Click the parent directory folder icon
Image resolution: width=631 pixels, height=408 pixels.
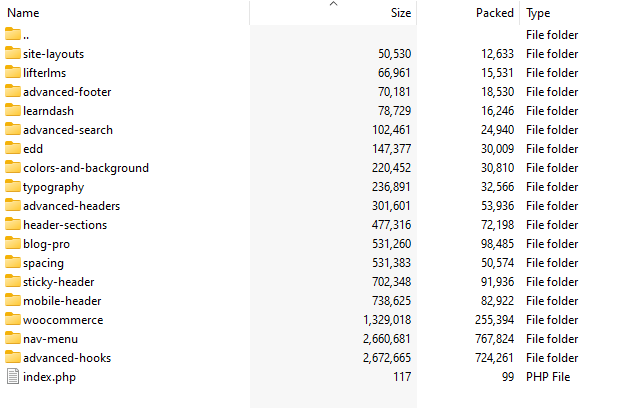tap(12, 35)
